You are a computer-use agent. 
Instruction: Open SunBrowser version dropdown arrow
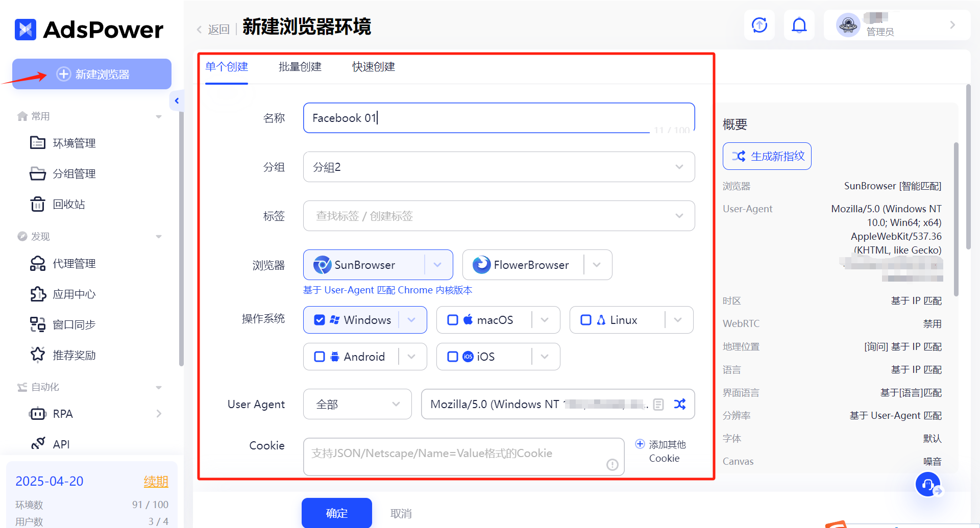(438, 265)
